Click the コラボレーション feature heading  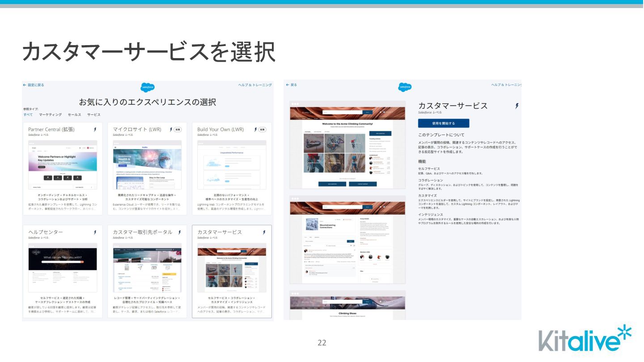coord(431,180)
